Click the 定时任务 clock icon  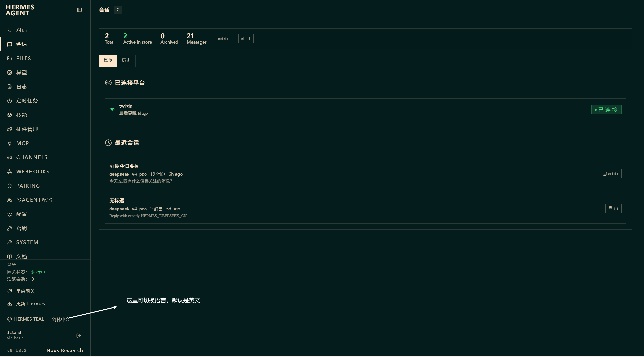tap(10, 101)
